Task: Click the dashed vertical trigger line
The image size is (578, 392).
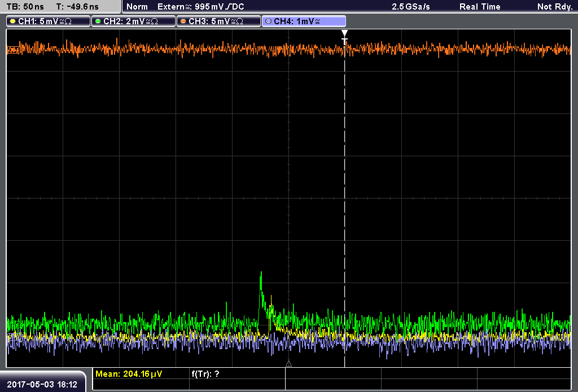Action: click(x=345, y=206)
